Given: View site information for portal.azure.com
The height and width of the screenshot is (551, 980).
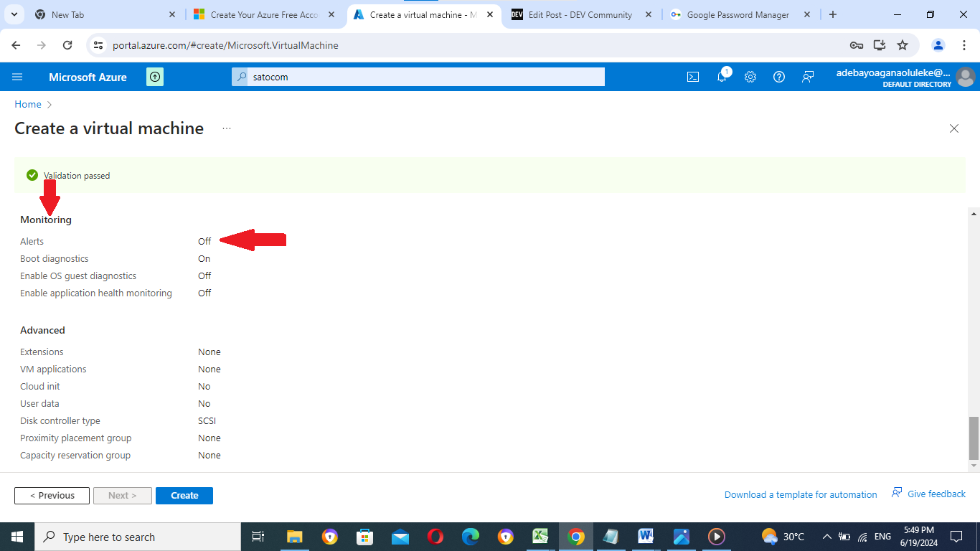Looking at the screenshot, I should click(x=99, y=45).
